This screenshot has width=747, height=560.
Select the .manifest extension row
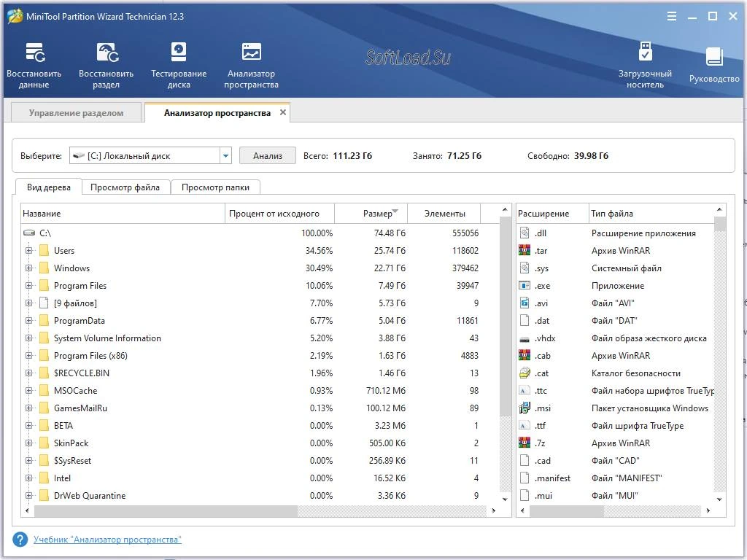click(x=616, y=478)
